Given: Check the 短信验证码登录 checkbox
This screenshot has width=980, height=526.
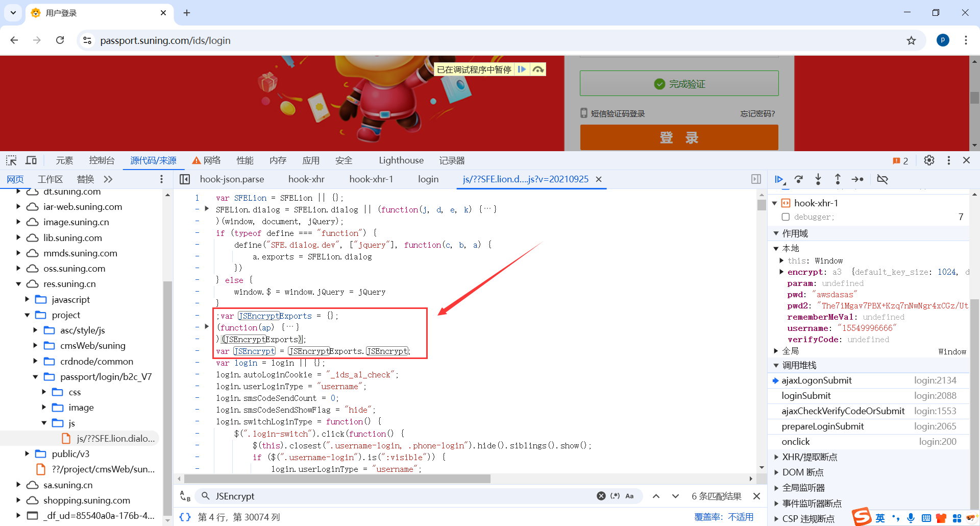Looking at the screenshot, I should click(584, 113).
